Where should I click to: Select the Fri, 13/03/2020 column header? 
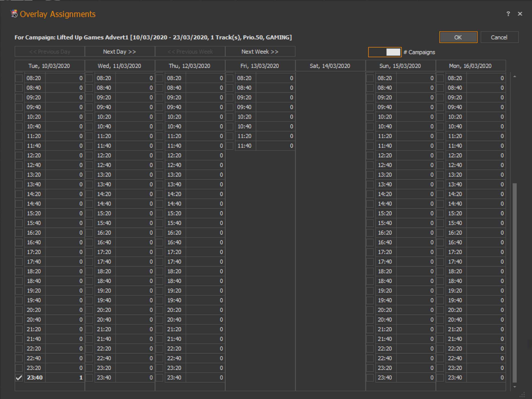tap(260, 66)
